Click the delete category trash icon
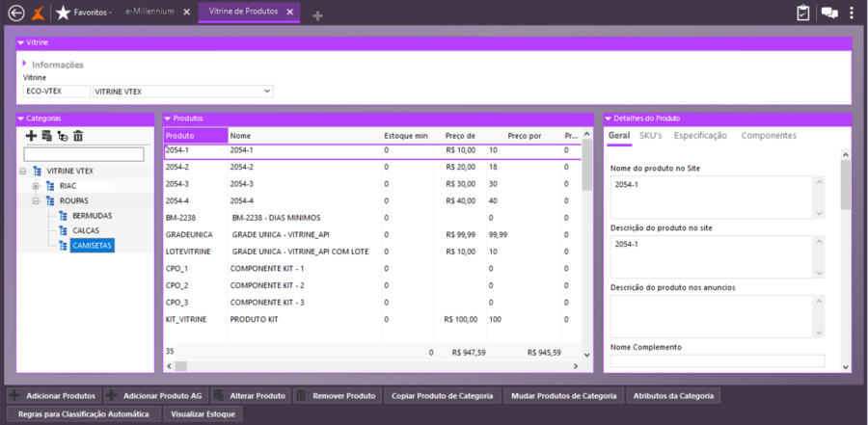This screenshot has height=425, width=868. (78, 136)
